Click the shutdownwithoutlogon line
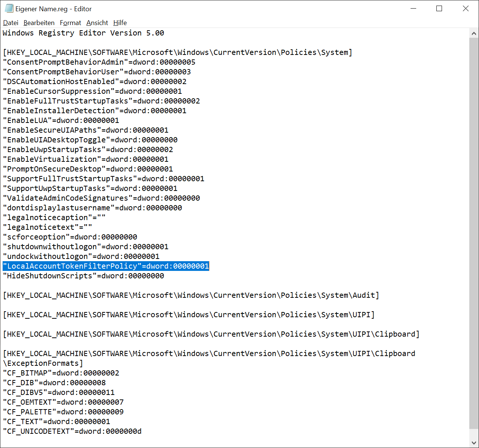Viewport: 479px width, 448px height. click(86, 247)
